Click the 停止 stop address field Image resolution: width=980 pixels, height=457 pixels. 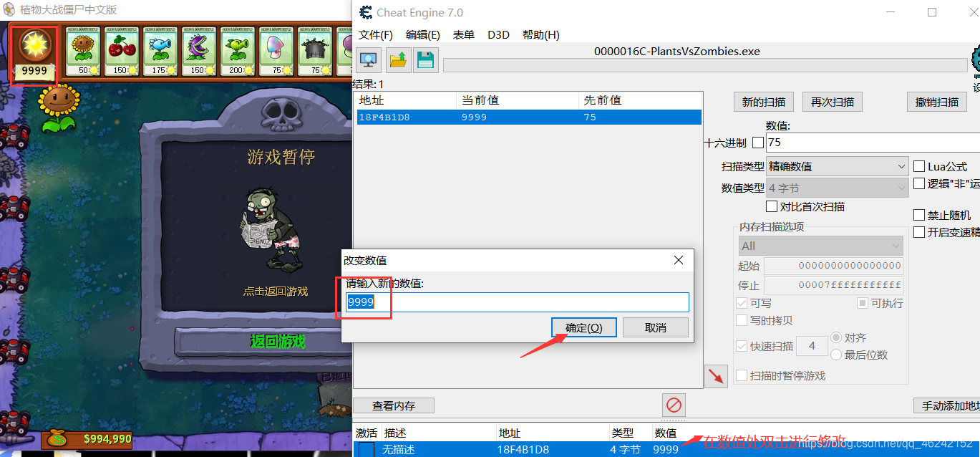tap(833, 286)
